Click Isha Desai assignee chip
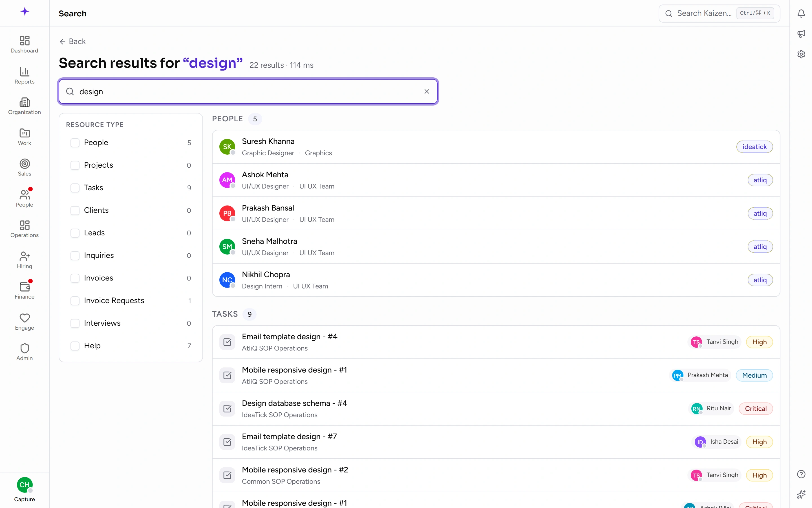 tap(716, 442)
